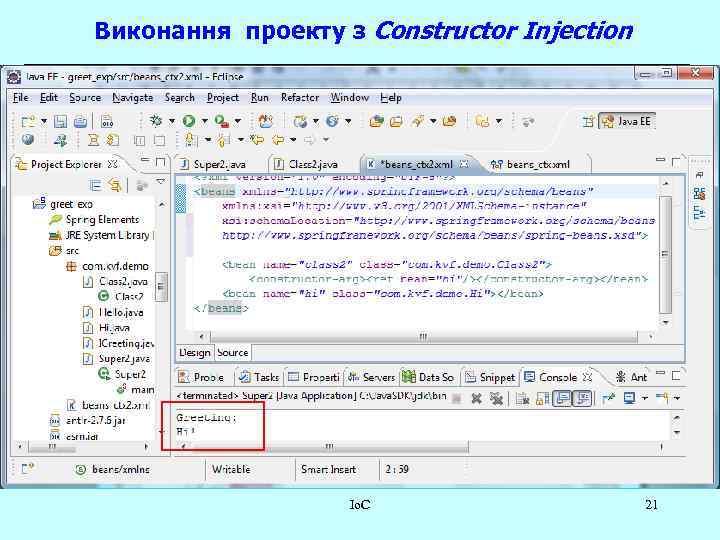Image resolution: width=720 pixels, height=540 pixels.
Task: Open the Navigate menu
Action: (x=133, y=98)
